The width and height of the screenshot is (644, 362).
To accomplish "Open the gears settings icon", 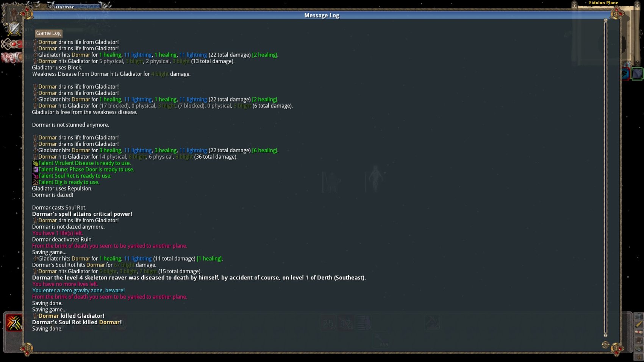I will pos(639,349).
